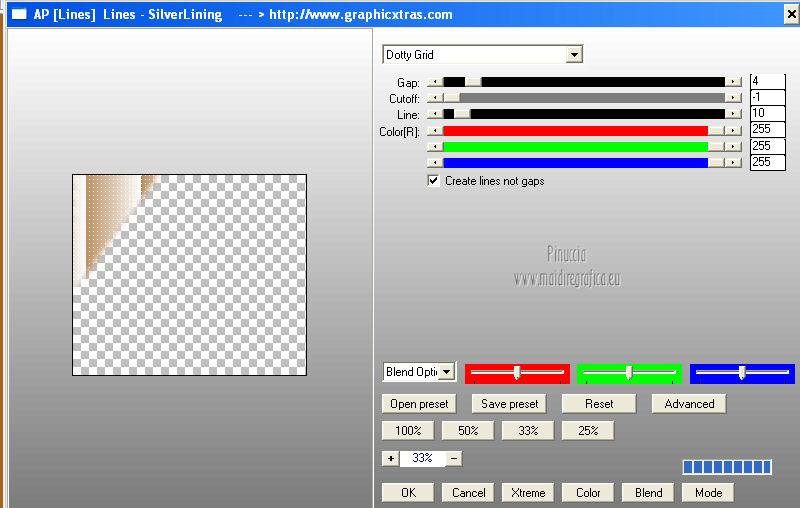The image size is (800, 508).
Task: Click the Cancel button
Action: click(x=468, y=493)
